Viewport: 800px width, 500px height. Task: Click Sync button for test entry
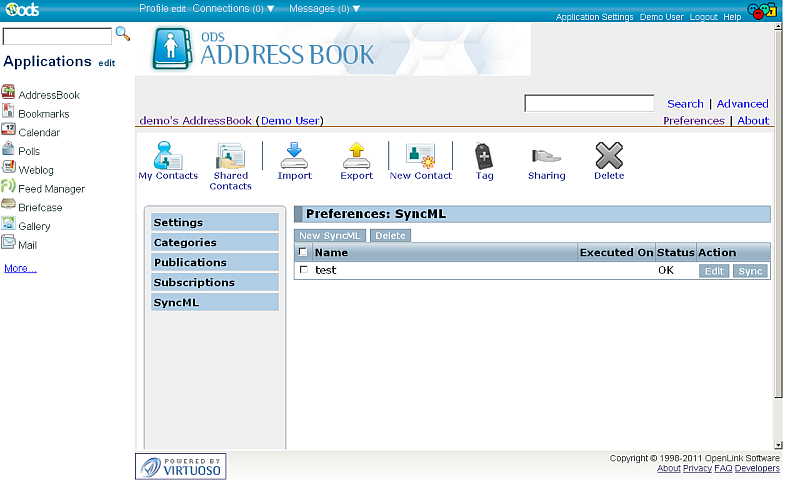click(750, 271)
